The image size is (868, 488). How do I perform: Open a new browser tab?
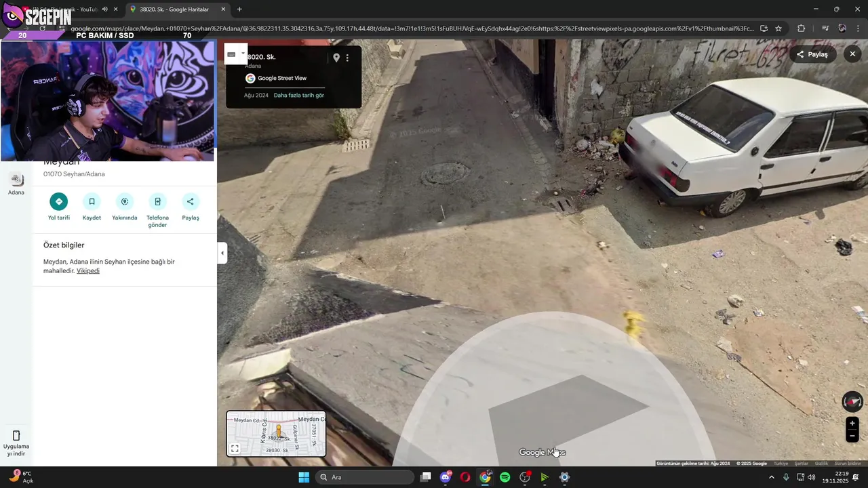(x=239, y=9)
